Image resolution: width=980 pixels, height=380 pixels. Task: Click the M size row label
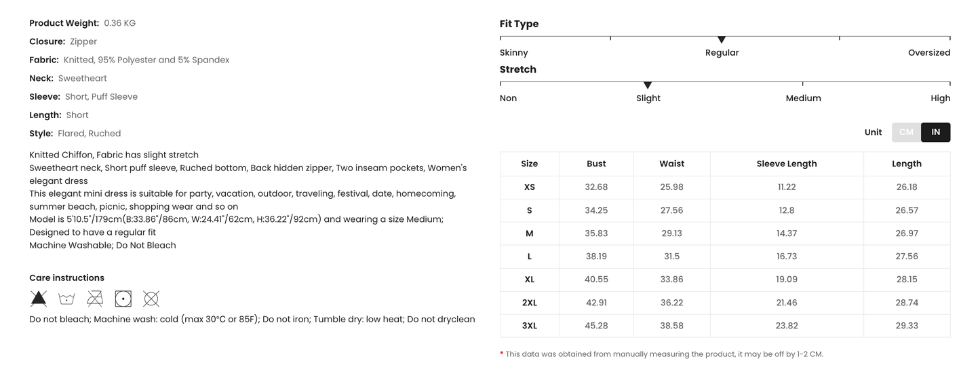530,233
